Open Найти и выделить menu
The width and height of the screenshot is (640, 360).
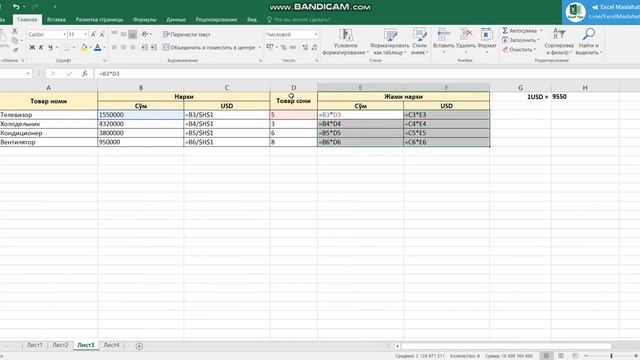[589, 42]
